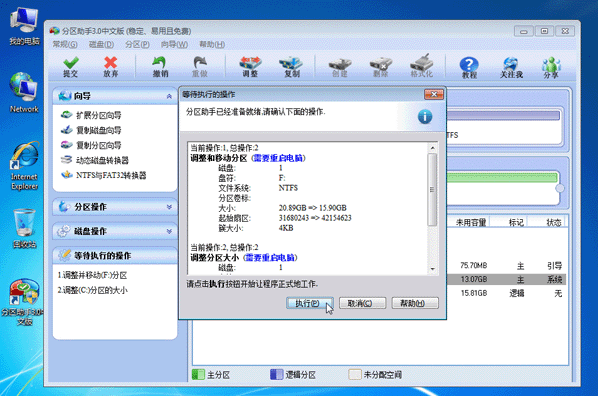Select the partition row showing 15.81GB
Image resolution: width=598 pixels, height=396 pixels.
(506, 293)
